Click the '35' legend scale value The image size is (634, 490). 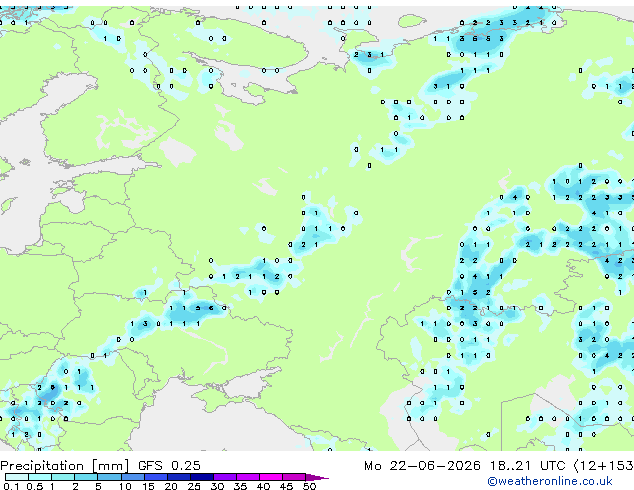[240, 486]
